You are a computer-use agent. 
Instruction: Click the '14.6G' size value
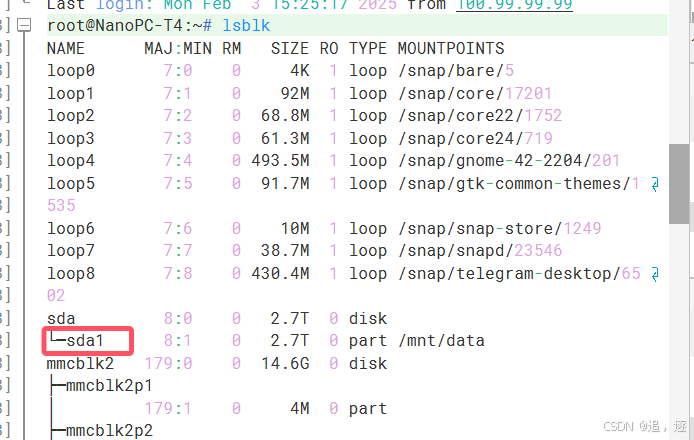pyautogui.click(x=285, y=364)
